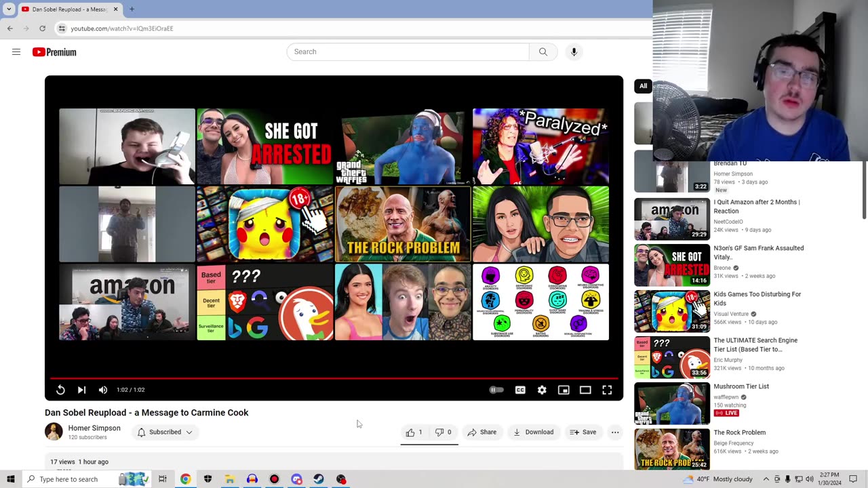Expand the tab search dropdown arrow
Screen dimensions: 868x488
point(9,9)
